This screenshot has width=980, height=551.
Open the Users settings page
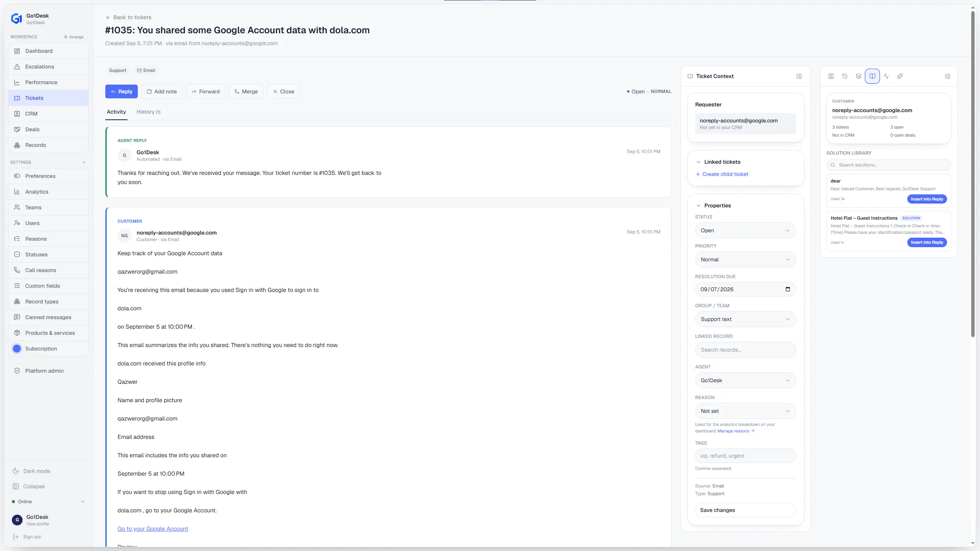pos(48,223)
